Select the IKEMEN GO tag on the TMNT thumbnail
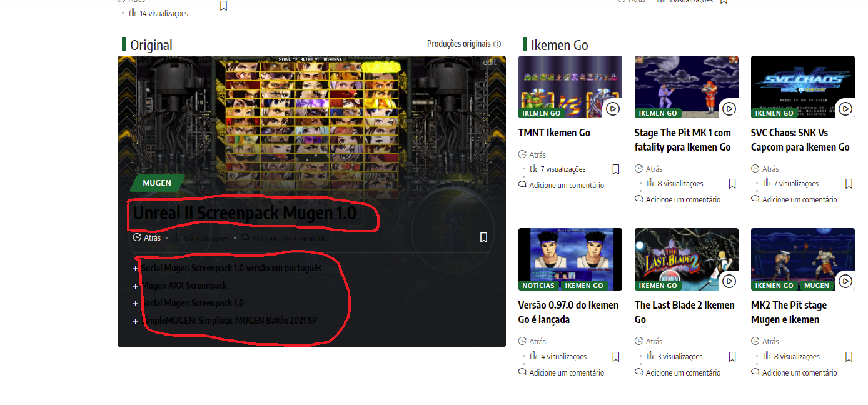 (x=542, y=113)
